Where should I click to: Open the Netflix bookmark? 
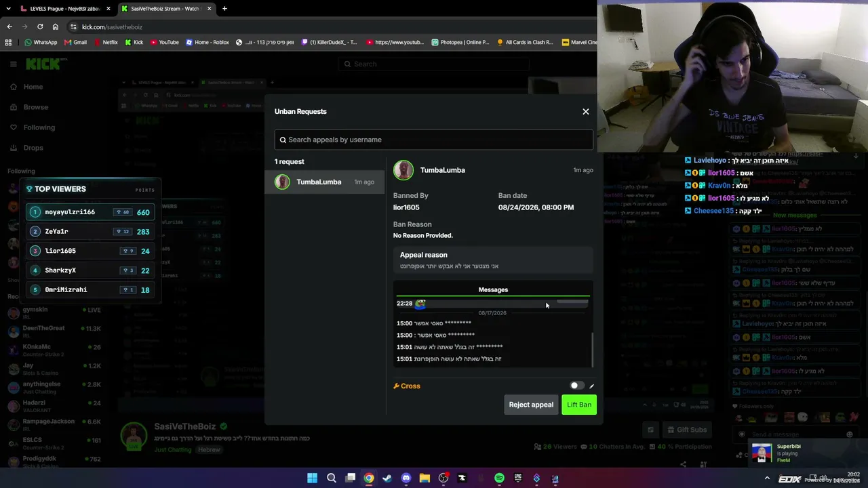105,42
